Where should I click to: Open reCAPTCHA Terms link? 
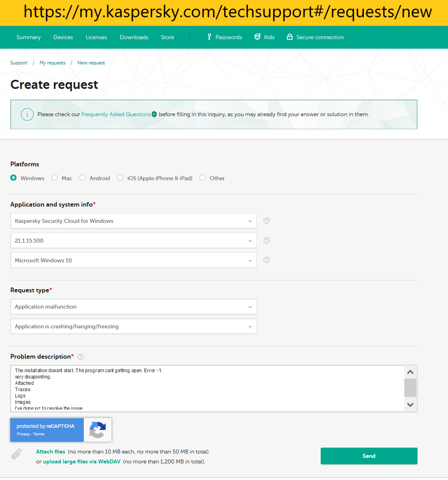click(39, 434)
